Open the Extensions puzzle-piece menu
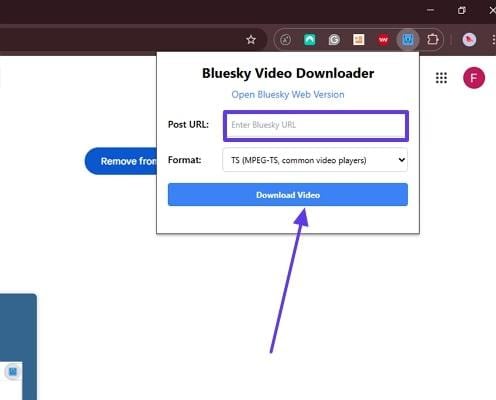The height and width of the screenshot is (400, 496). click(x=432, y=40)
